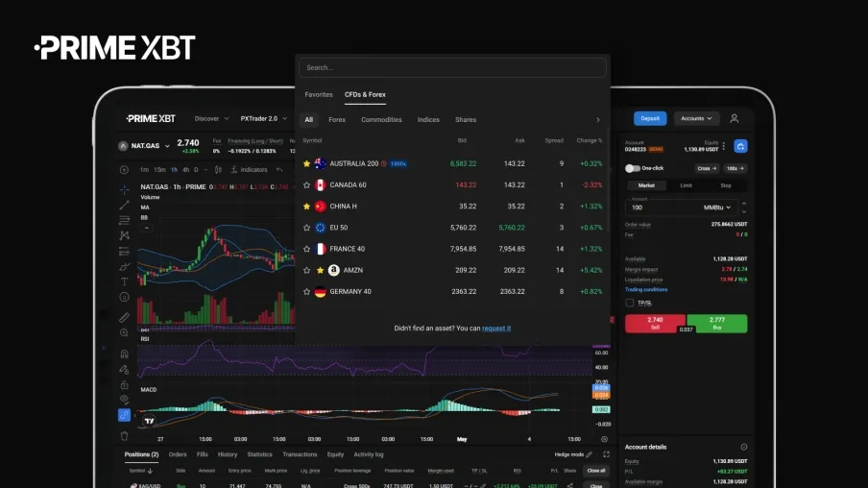Screen dimensions: 868x488
Task: Click the blue link drawings icon
Action: click(124, 415)
